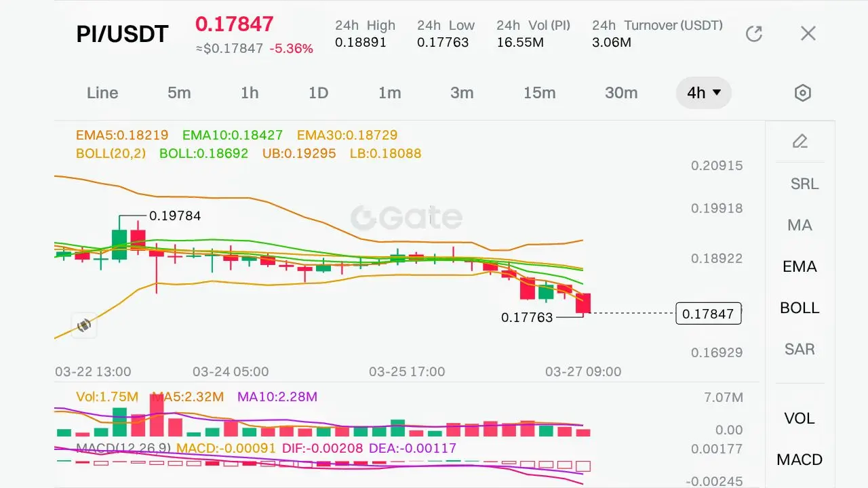This screenshot has width=868, height=488.
Task: Select the 5m timeframe
Action: pos(179,93)
